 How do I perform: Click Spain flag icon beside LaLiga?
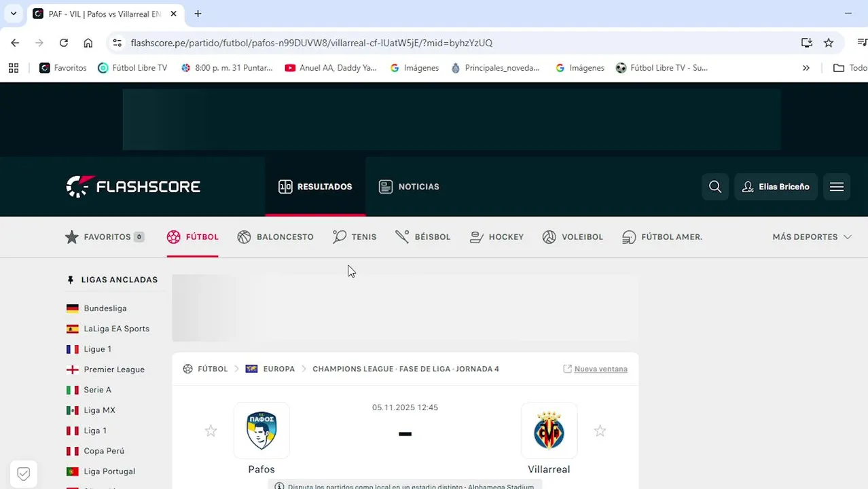[x=72, y=329]
